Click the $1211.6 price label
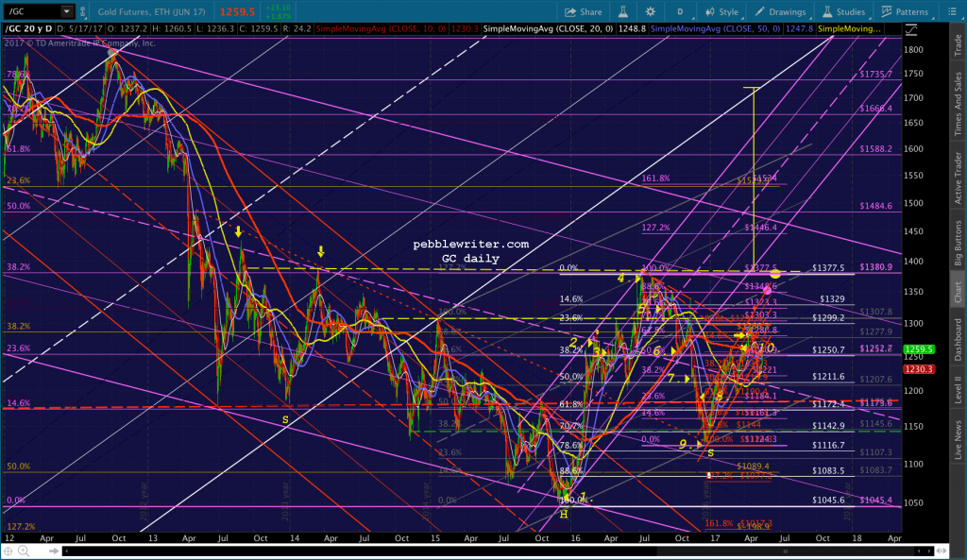 828,377
